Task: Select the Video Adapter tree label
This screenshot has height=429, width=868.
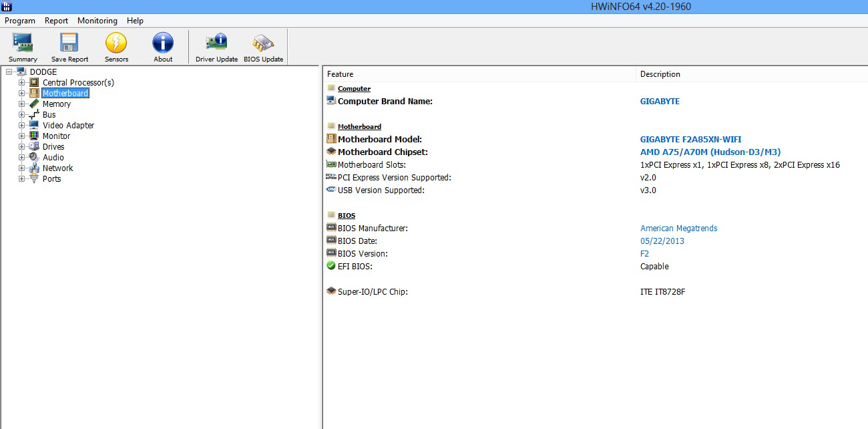Action: click(x=69, y=125)
